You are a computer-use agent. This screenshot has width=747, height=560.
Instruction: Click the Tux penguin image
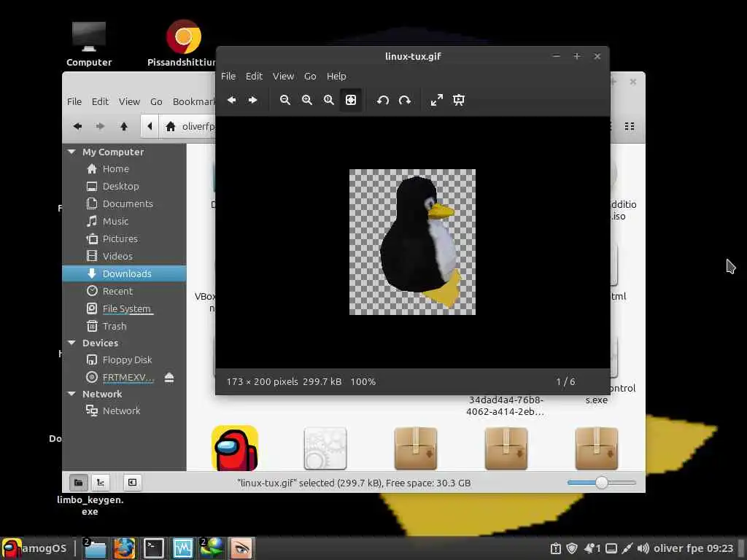tap(413, 242)
